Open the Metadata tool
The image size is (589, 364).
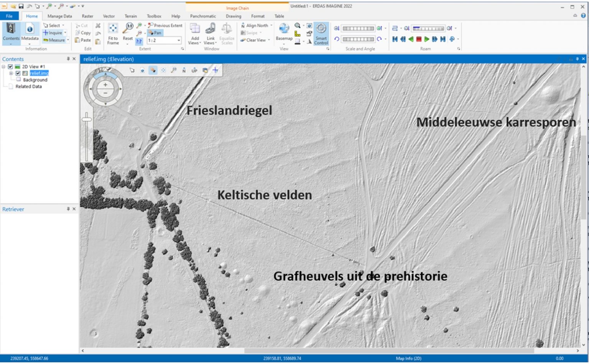pos(30,29)
